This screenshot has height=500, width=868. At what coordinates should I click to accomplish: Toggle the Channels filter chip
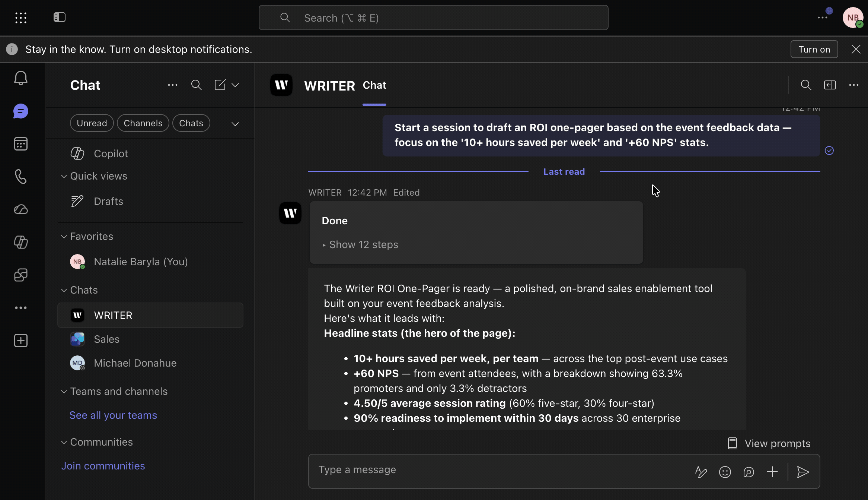[143, 123]
